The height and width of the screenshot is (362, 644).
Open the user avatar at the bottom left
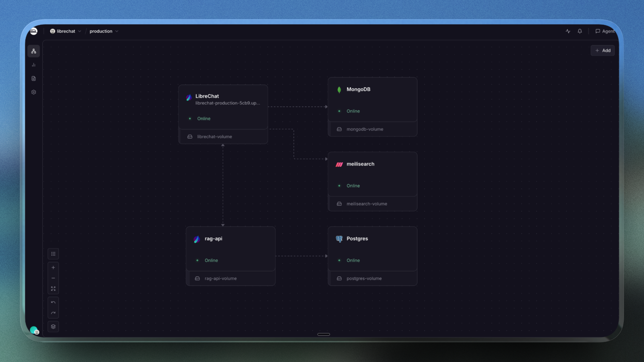(x=34, y=330)
